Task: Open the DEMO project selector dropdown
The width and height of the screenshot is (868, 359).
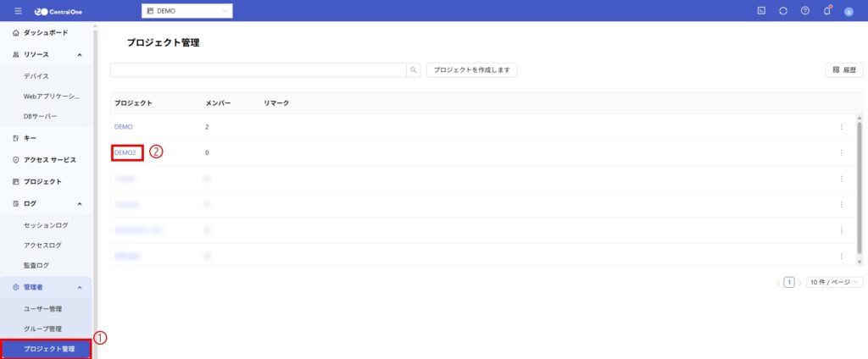Action: (186, 11)
